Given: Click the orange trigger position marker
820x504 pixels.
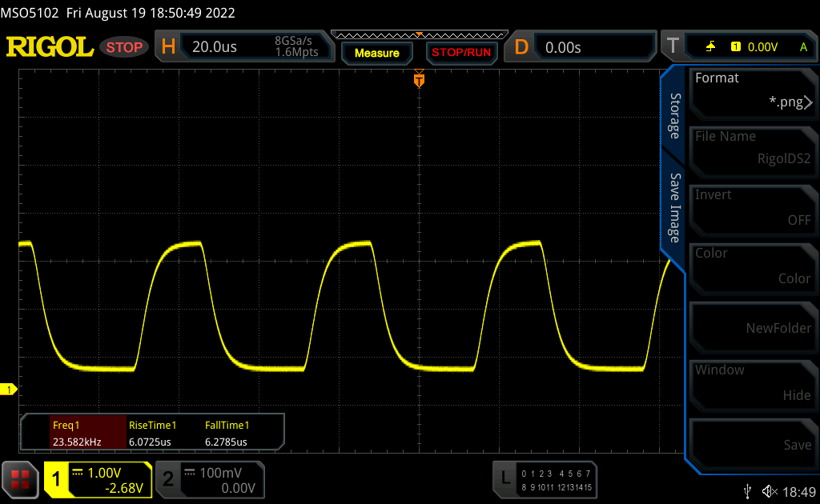Looking at the screenshot, I should click(x=419, y=79).
